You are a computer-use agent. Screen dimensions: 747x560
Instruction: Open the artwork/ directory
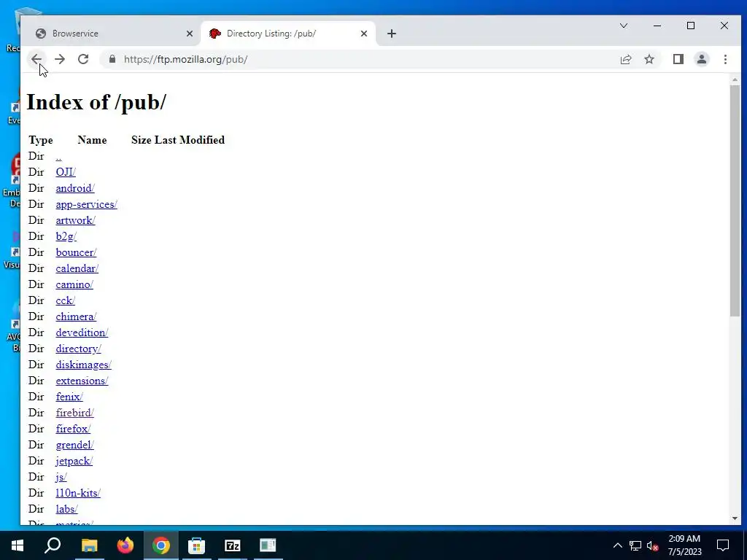[76, 220]
